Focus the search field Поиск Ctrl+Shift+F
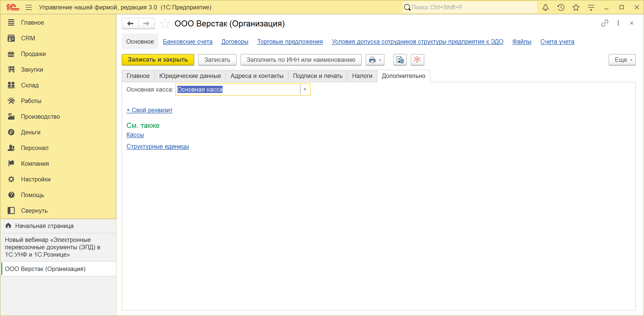Viewport: 644px width, 316px height. pyautogui.click(x=470, y=7)
